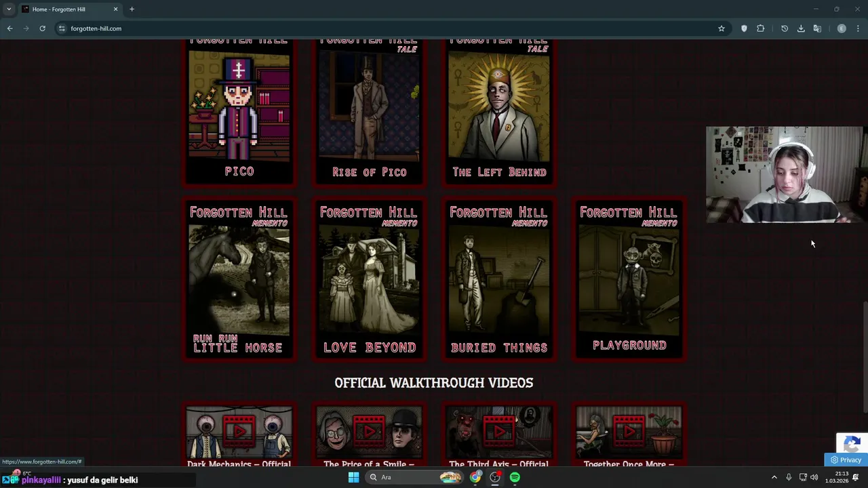Open a new browser tab

pyautogui.click(x=132, y=9)
